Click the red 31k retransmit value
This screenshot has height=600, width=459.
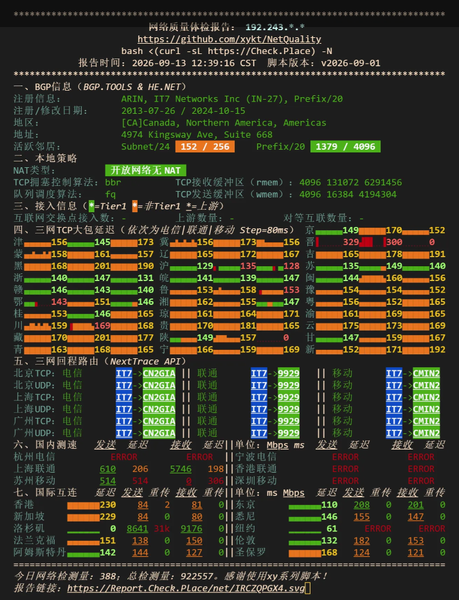[162, 529]
